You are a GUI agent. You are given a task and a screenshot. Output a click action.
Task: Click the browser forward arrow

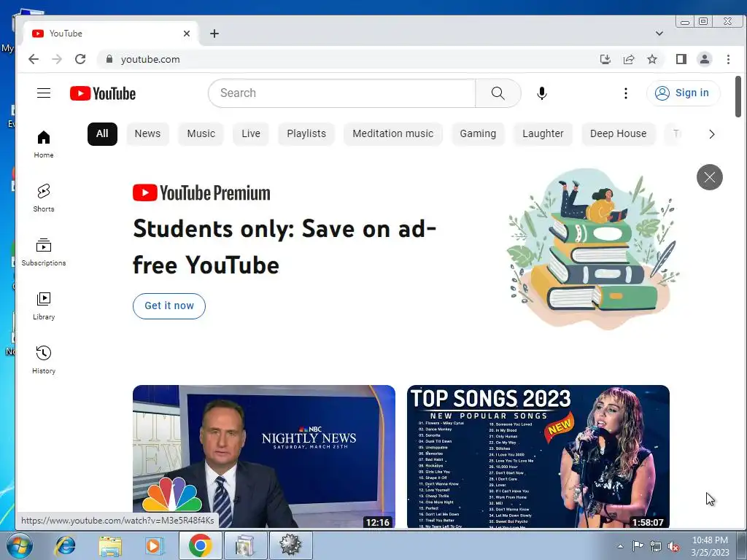57,59
